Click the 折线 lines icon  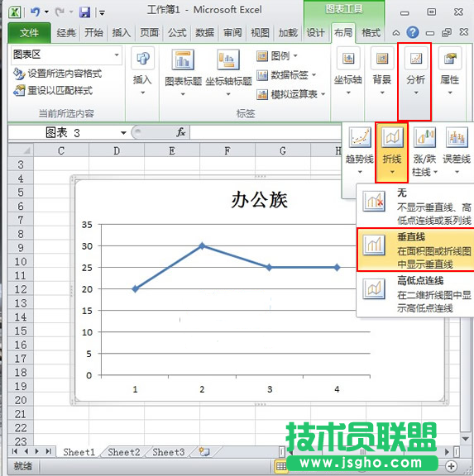(392, 137)
